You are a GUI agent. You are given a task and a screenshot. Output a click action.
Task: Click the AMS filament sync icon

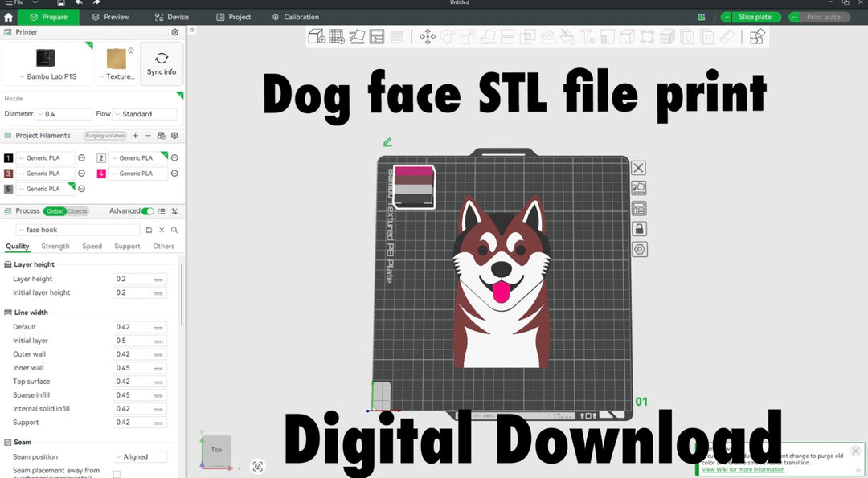[161, 136]
